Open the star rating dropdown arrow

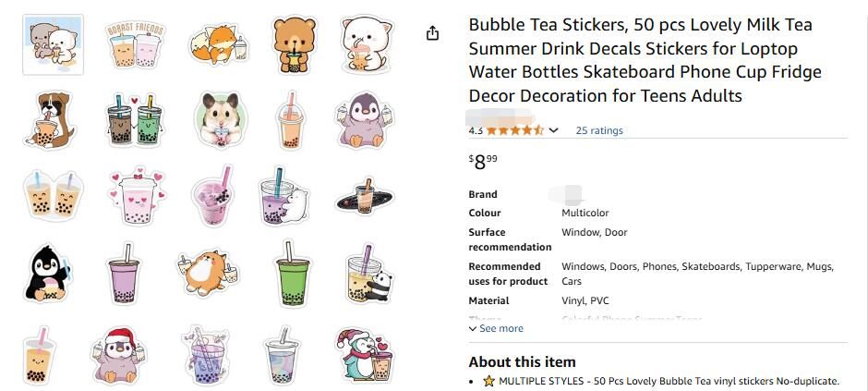point(554,130)
